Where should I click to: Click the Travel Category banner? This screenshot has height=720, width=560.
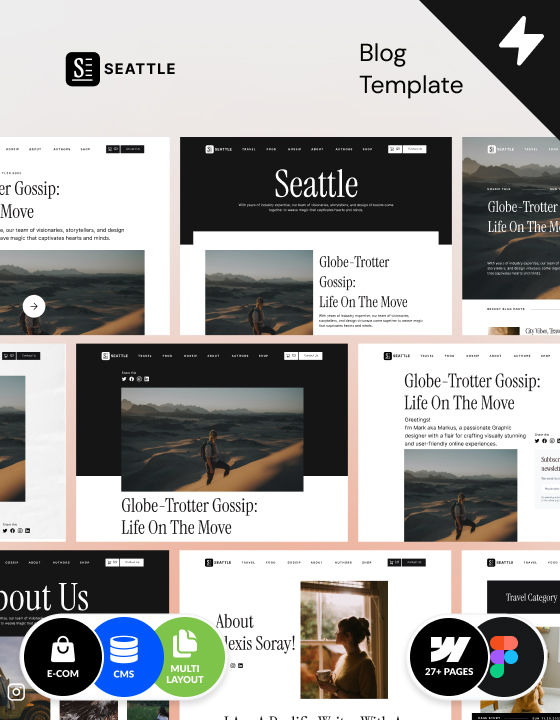point(523,597)
